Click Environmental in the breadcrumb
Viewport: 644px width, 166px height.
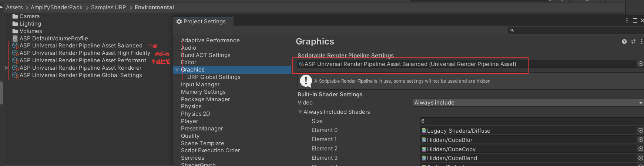coord(154,7)
